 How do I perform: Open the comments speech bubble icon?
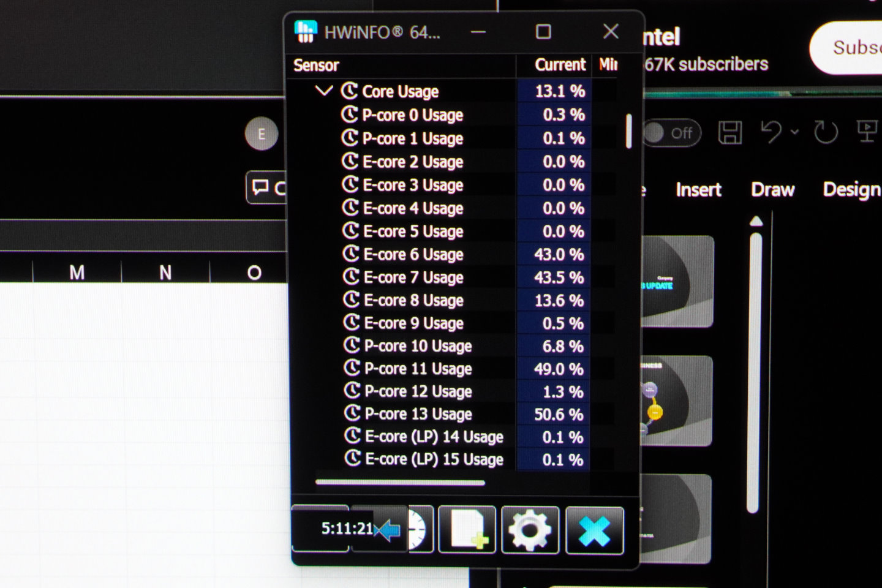261,187
